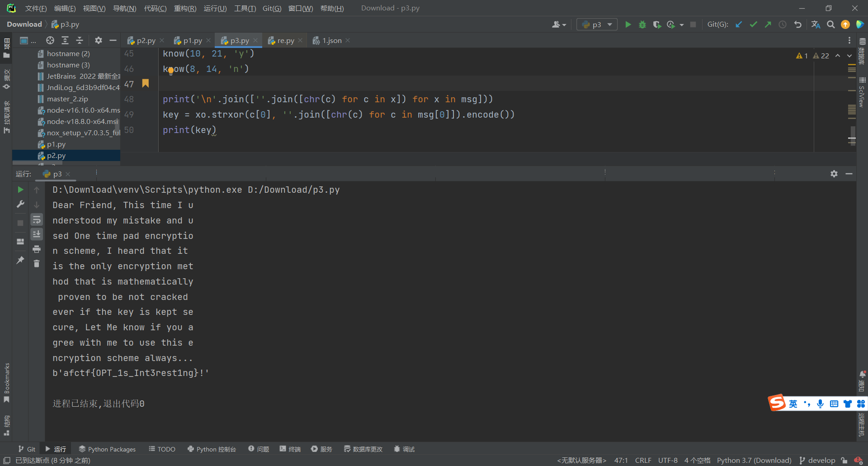Toggle bookmark on line 47
This screenshot has height=466, width=868.
pyautogui.click(x=146, y=83)
